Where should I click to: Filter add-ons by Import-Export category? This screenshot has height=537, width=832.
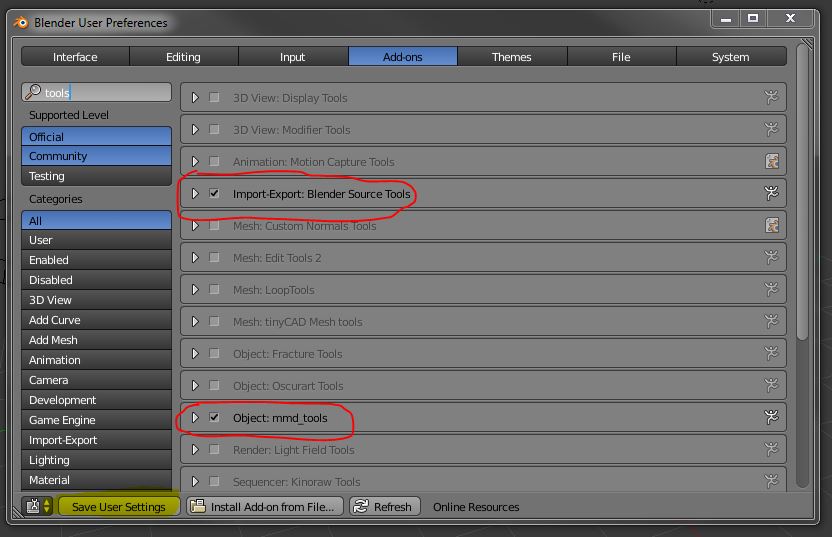(x=97, y=440)
